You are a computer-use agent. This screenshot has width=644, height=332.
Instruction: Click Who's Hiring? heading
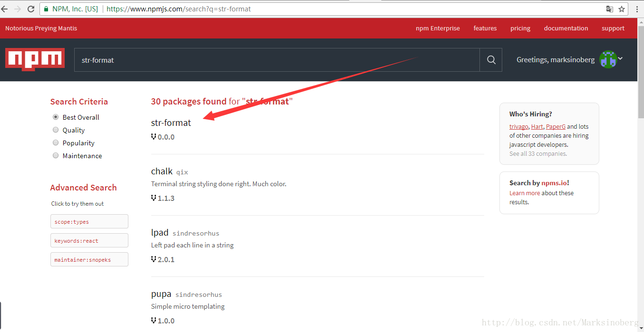click(531, 114)
